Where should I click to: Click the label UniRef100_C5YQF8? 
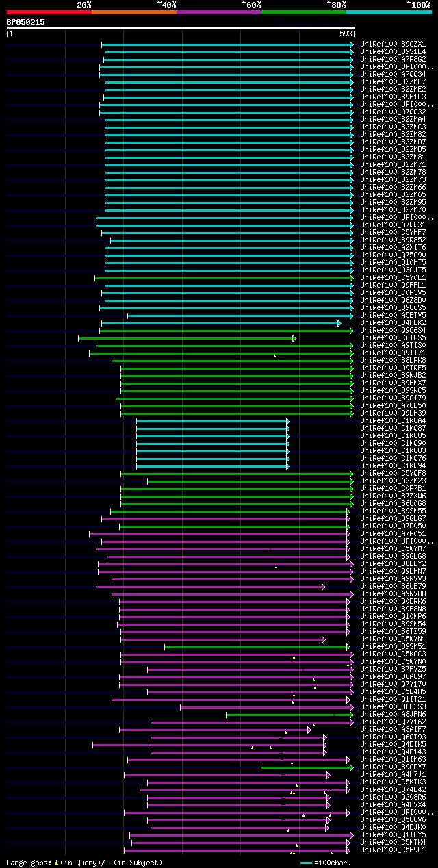tap(394, 474)
